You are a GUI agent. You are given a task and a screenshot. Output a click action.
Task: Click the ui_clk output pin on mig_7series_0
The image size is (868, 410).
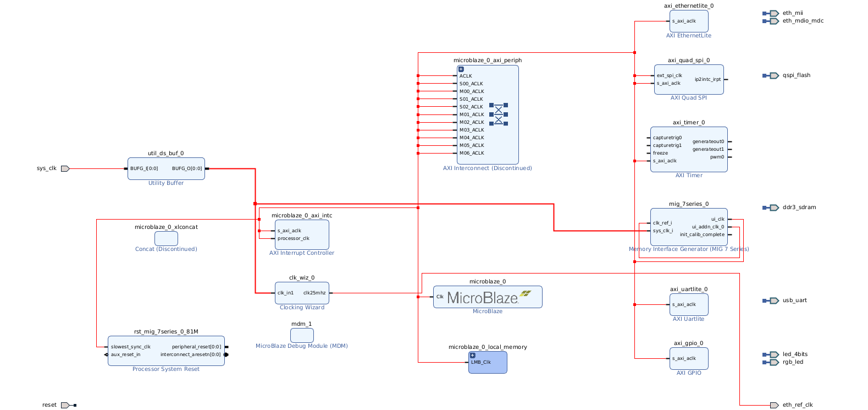pyautogui.click(x=718, y=220)
